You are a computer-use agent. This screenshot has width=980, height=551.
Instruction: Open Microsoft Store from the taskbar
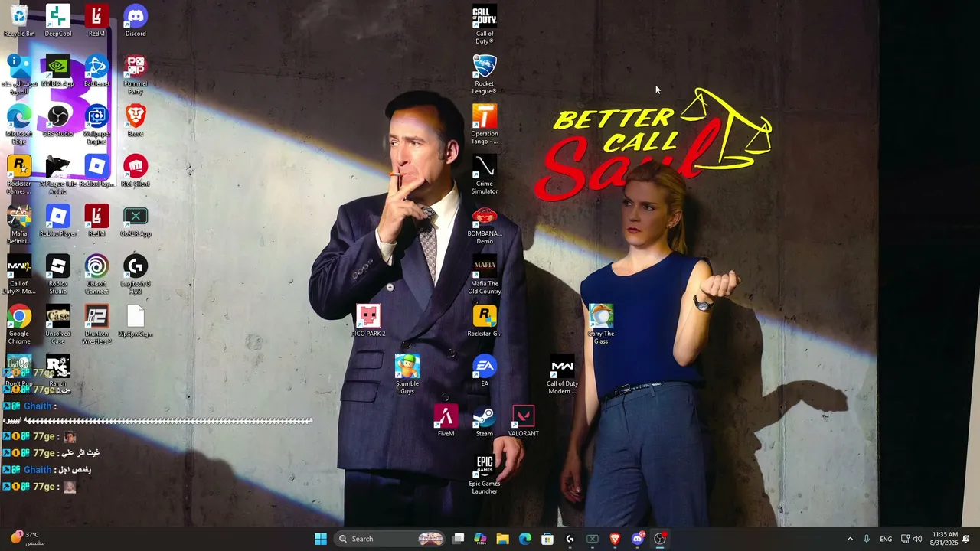click(547, 539)
